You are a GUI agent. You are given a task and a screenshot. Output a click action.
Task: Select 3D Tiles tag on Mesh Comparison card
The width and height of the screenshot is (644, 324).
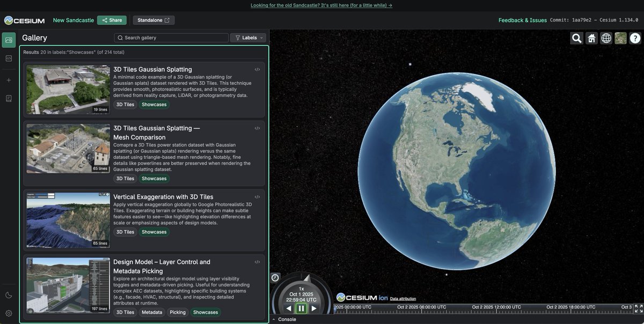point(126,179)
